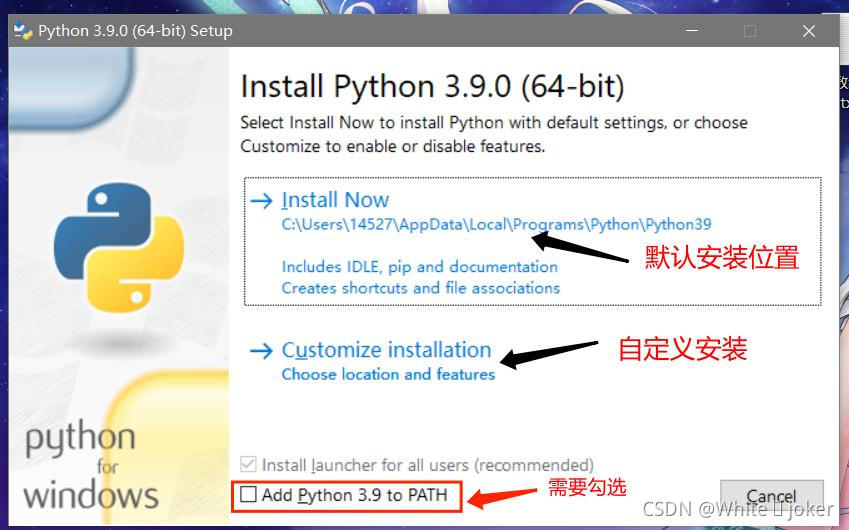This screenshot has height=530, width=849.
Task: Click the Python39 default install path text
Action: [x=497, y=224]
